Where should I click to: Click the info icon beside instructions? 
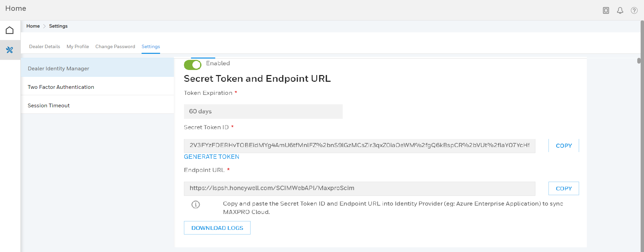(196, 205)
